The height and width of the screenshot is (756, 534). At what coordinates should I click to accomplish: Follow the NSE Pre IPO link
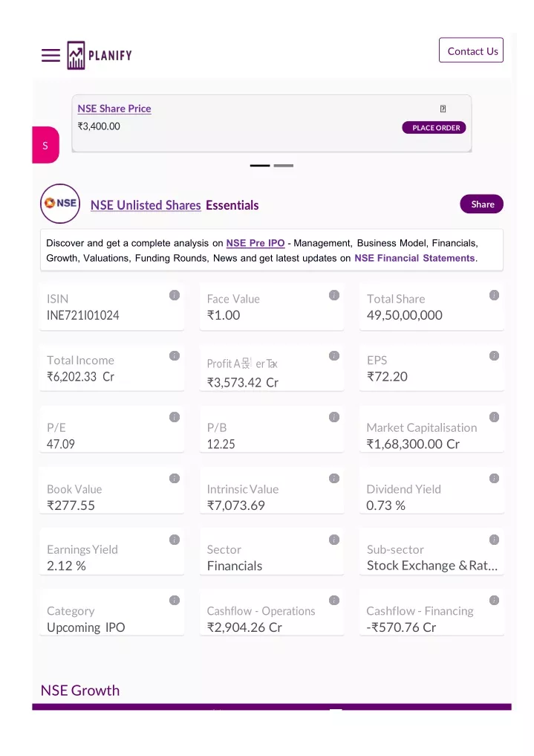[x=255, y=243]
